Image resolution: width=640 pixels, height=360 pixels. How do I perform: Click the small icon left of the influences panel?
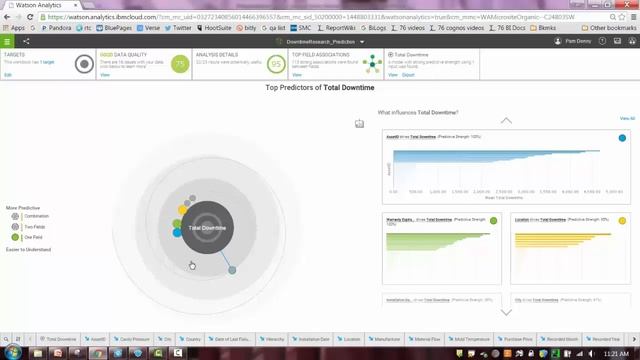tap(359, 124)
